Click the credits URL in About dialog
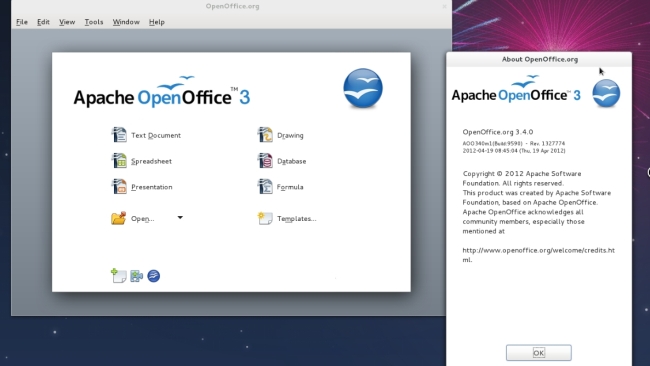650x366 pixels. coord(538,255)
